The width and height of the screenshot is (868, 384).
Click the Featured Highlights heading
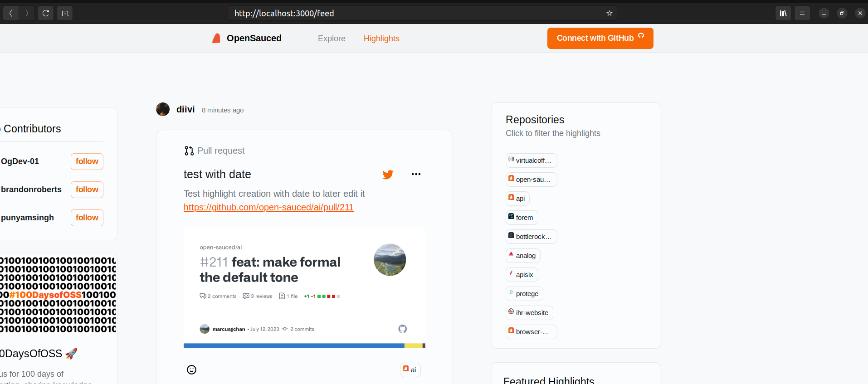coord(549,380)
